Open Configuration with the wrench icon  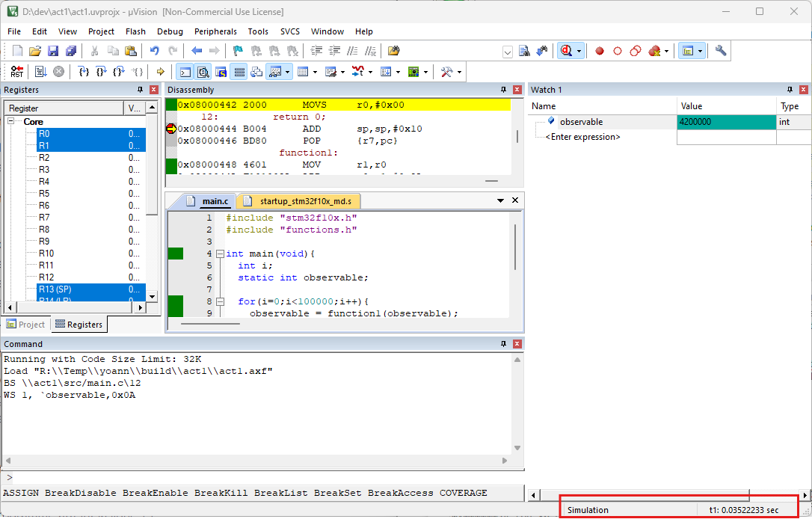point(721,51)
